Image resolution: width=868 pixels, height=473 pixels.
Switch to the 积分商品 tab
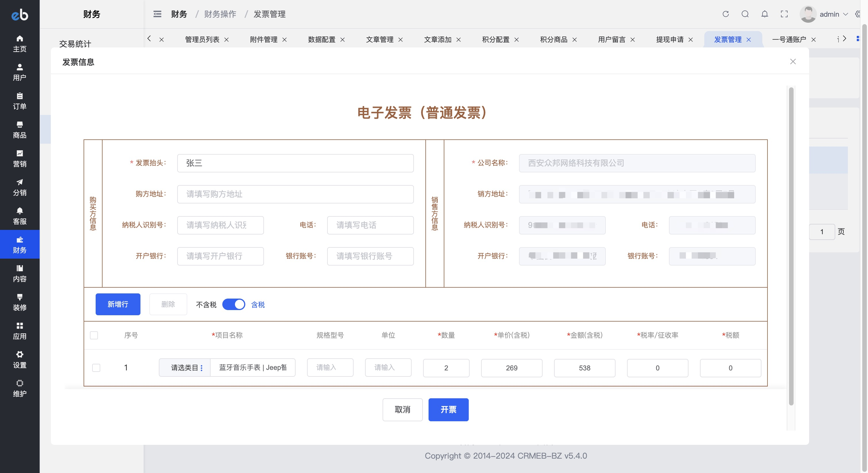click(553, 39)
